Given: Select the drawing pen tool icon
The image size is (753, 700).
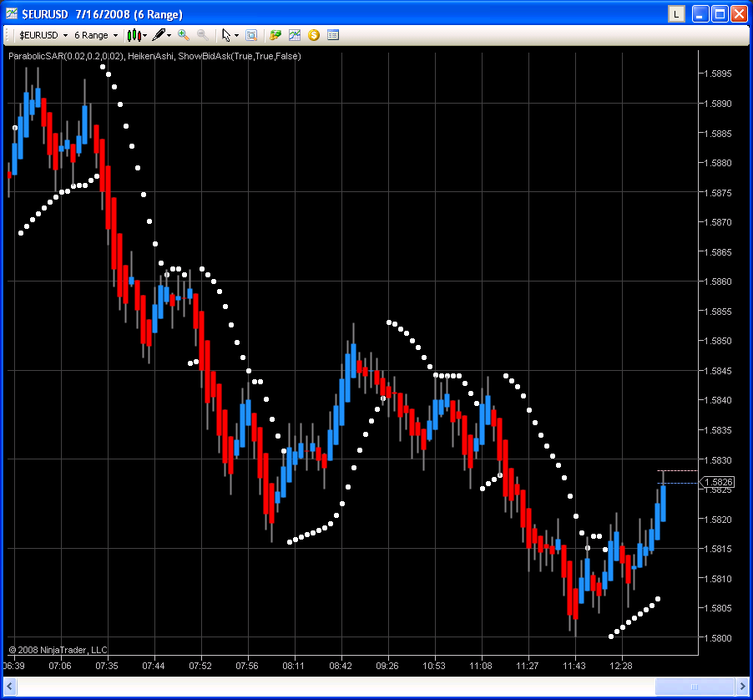Looking at the screenshot, I should [159, 34].
